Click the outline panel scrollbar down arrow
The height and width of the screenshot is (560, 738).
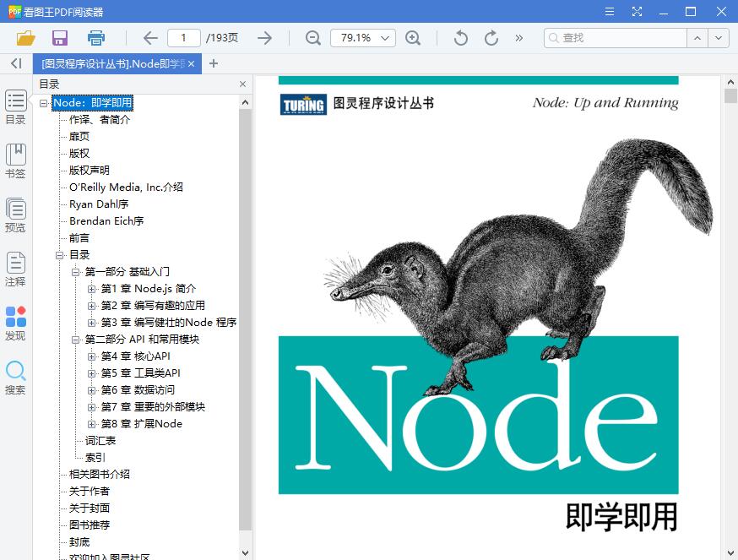click(x=245, y=552)
